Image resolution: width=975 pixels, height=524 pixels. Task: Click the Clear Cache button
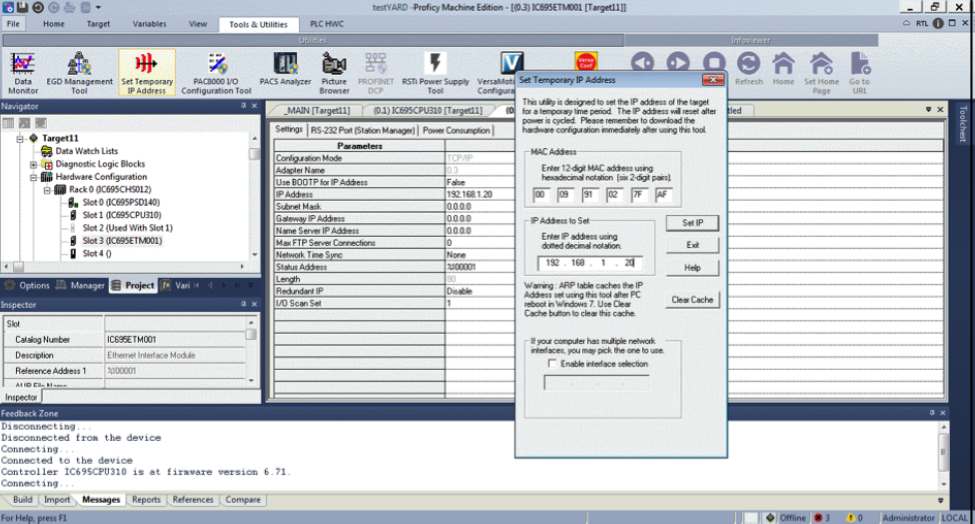click(x=692, y=300)
